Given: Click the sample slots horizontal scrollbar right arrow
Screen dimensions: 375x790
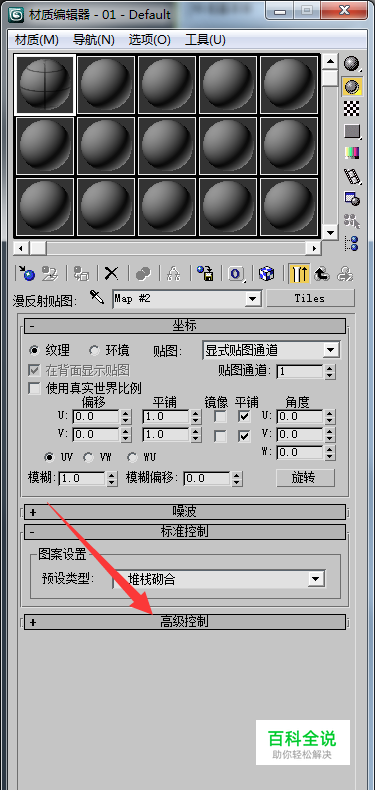Looking at the screenshot, I should (315, 248).
